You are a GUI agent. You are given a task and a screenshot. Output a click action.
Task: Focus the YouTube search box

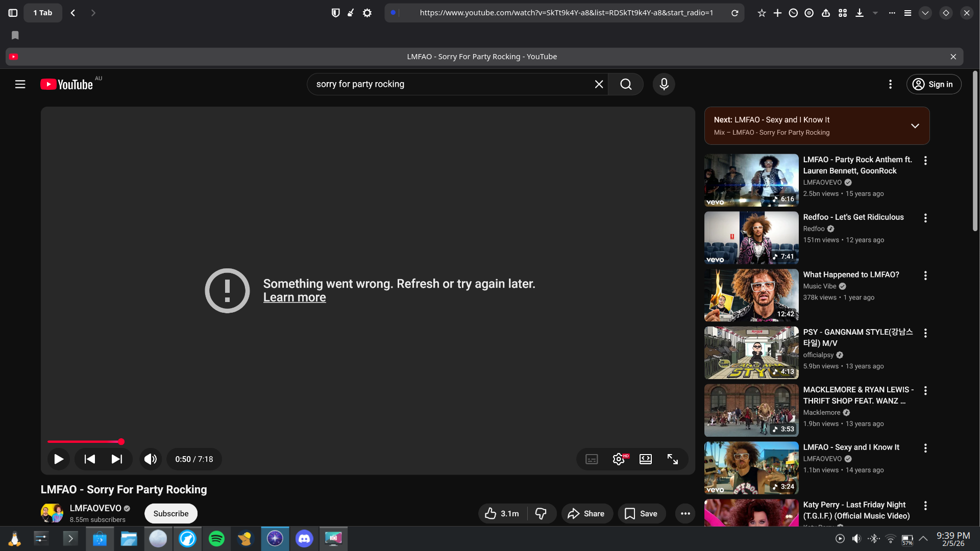click(452, 84)
